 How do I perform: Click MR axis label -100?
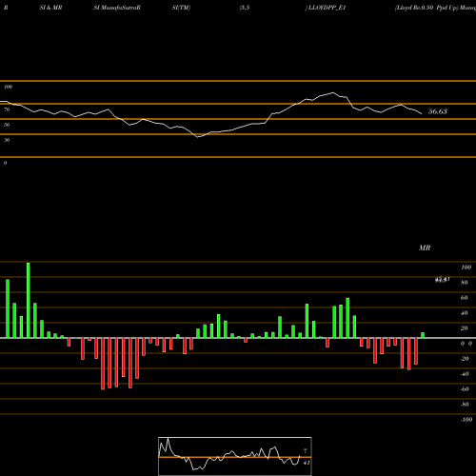[x=466, y=420]
